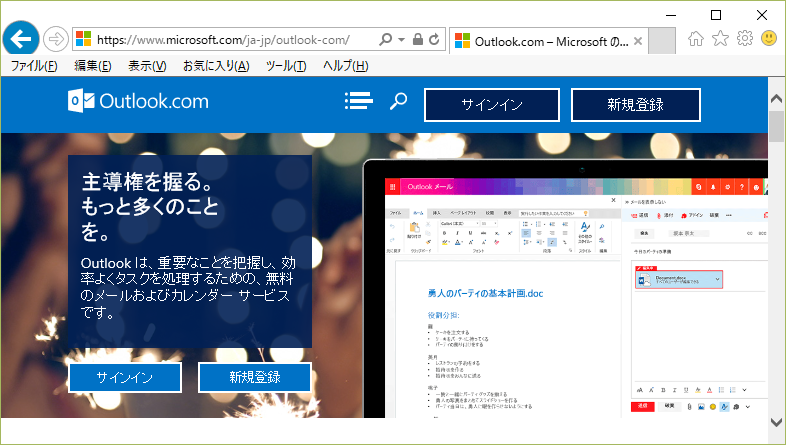
Task: Click the laptop screenshot of Outlook mail
Action: (566, 289)
